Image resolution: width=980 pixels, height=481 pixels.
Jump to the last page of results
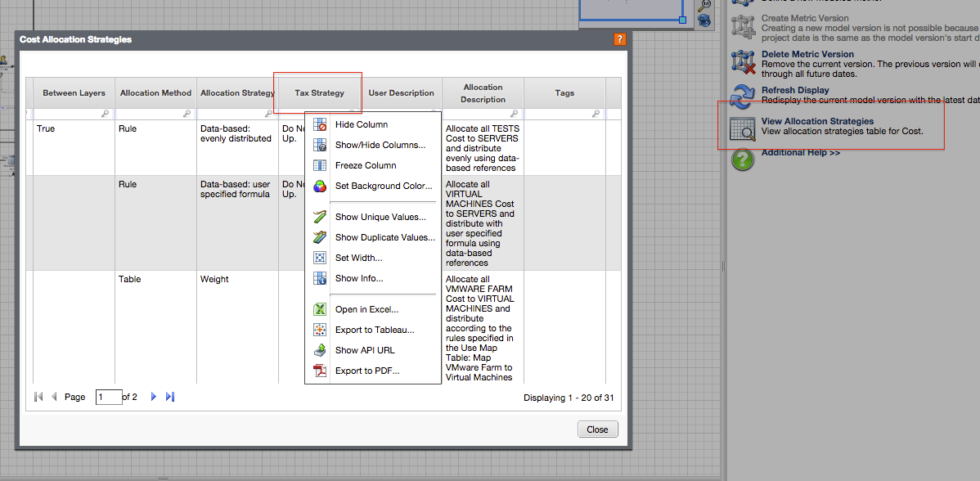pos(170,397)
